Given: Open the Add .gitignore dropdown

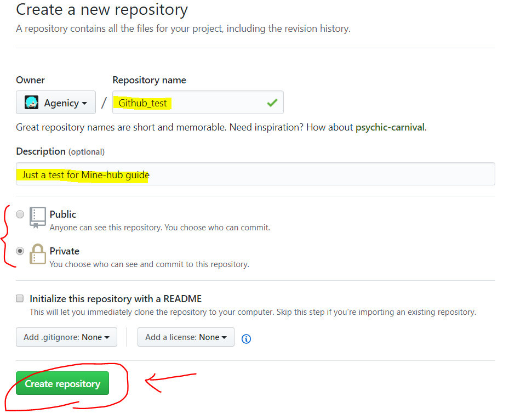Looking at the screenshot, I should tap(66, 337).
